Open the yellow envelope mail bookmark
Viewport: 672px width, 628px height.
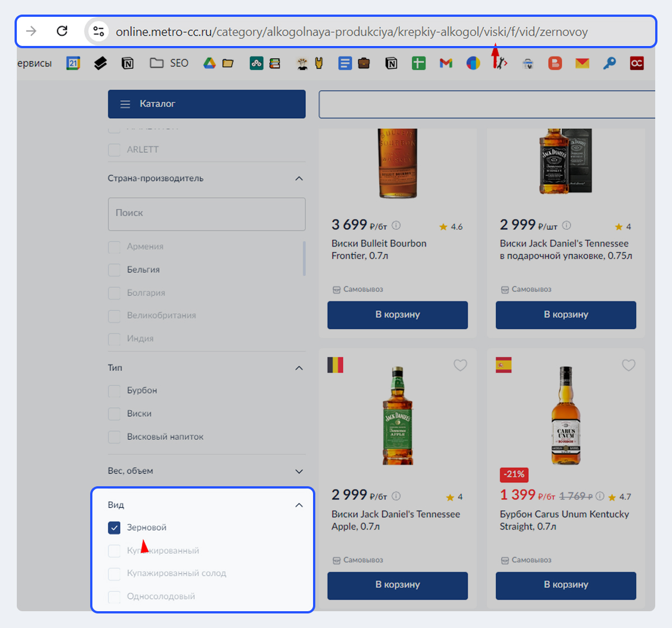582,63
